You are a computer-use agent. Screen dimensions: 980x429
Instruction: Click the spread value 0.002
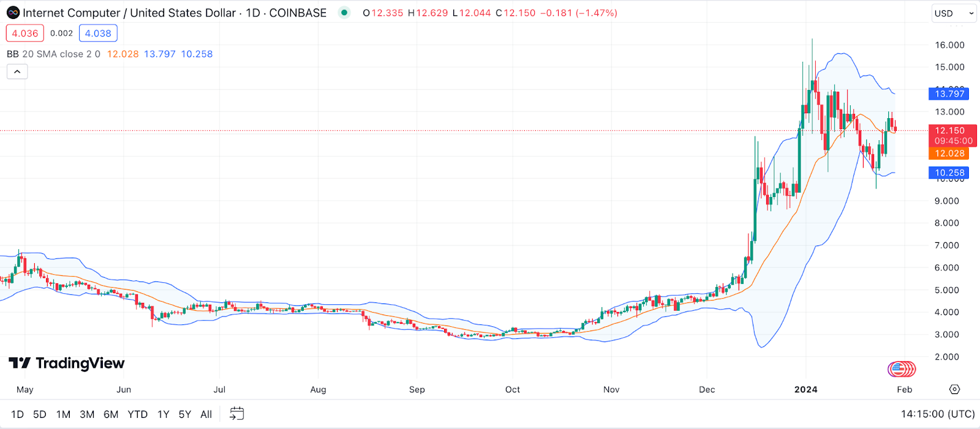61,33
